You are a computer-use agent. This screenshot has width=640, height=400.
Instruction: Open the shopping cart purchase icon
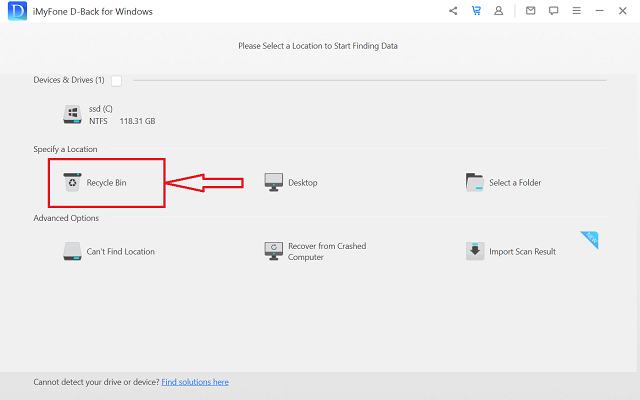(476, 11)
